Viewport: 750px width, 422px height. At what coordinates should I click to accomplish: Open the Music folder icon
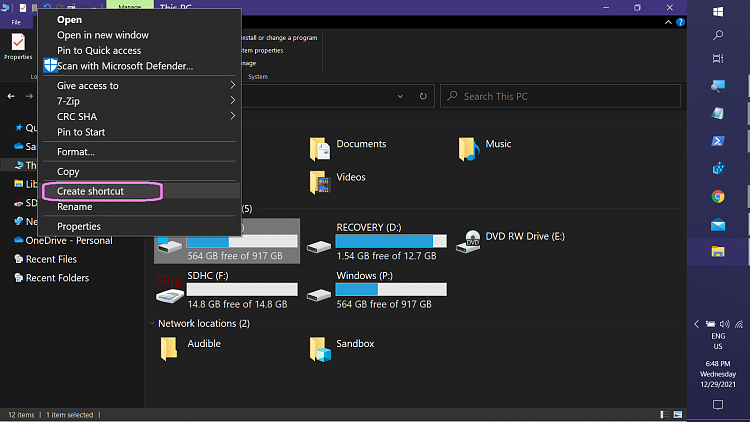(x=468, y=149)
